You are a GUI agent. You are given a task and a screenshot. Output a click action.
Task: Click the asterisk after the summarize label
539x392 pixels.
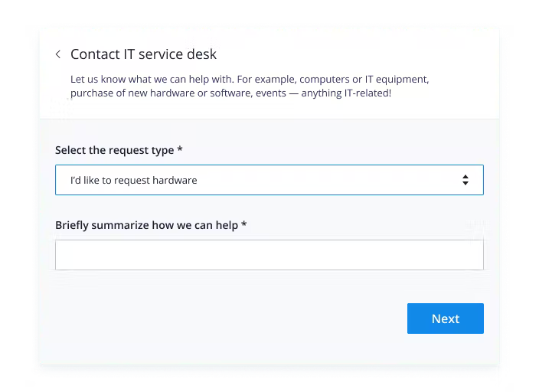(244, 225)
